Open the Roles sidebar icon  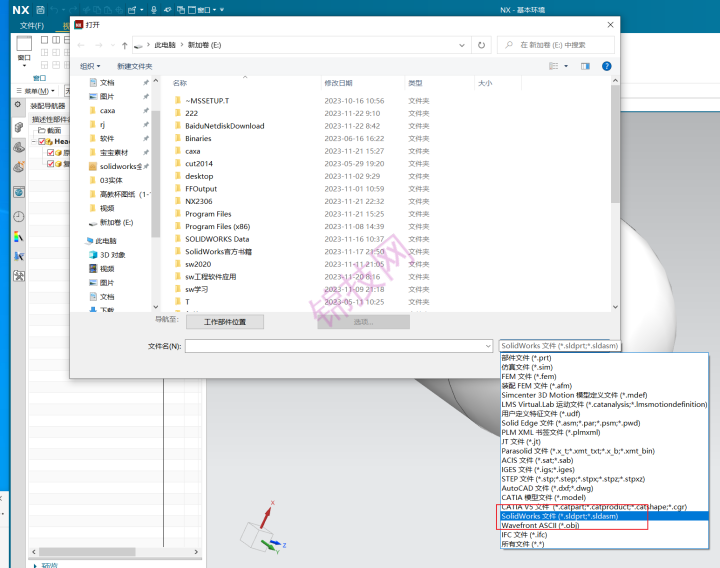click(19, 256)
